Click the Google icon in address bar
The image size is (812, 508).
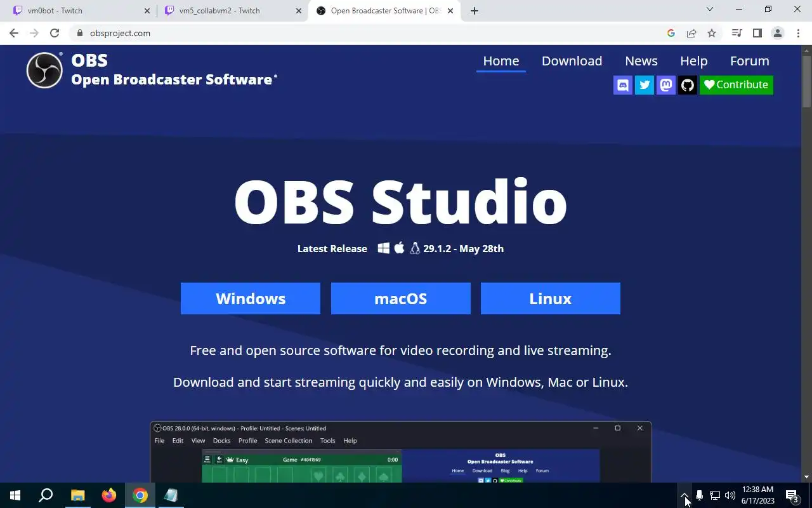point(671,33)
